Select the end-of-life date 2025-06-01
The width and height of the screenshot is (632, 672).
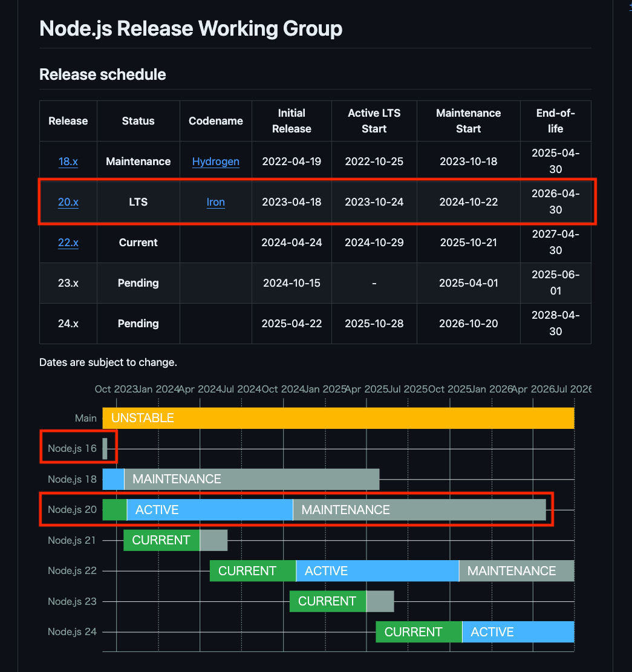pyautogui.click(x=555, y=282)
